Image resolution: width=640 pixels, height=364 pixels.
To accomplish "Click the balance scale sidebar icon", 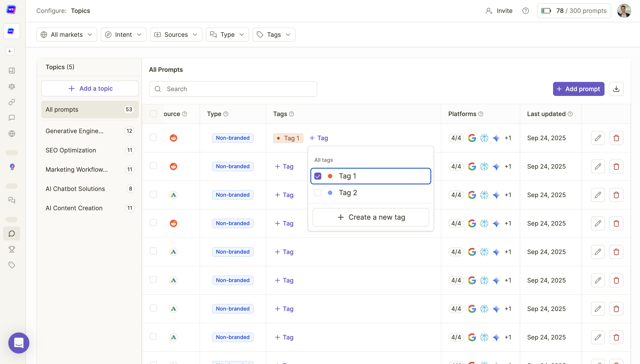I will (x=12, y=86).
